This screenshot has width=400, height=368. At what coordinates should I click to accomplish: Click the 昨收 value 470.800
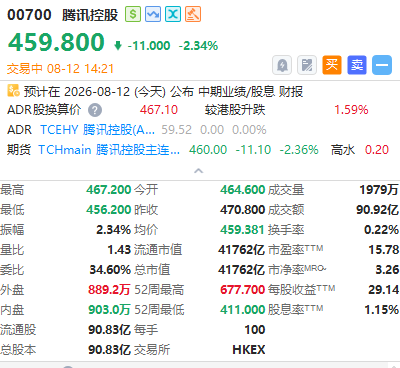242,210
